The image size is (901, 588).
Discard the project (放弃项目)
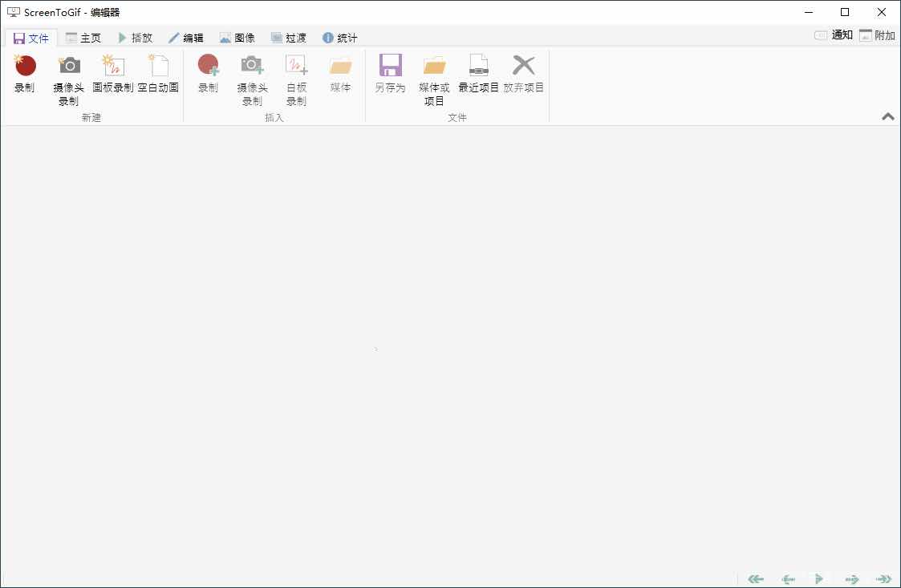point(523,74)
